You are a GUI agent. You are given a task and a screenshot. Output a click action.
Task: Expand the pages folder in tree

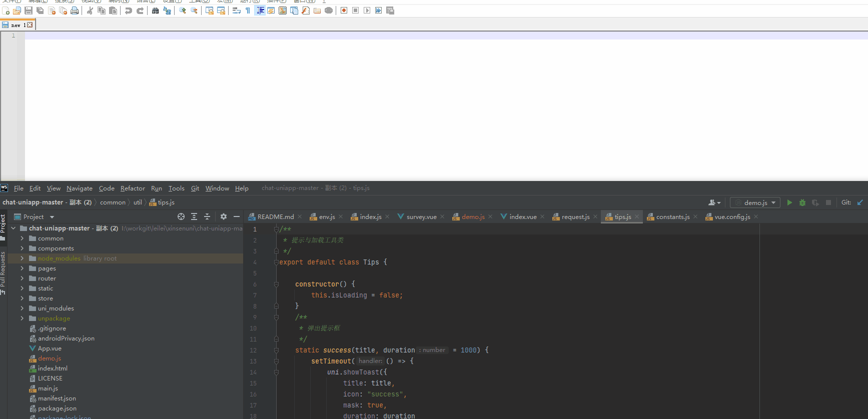tap(22, 268)
